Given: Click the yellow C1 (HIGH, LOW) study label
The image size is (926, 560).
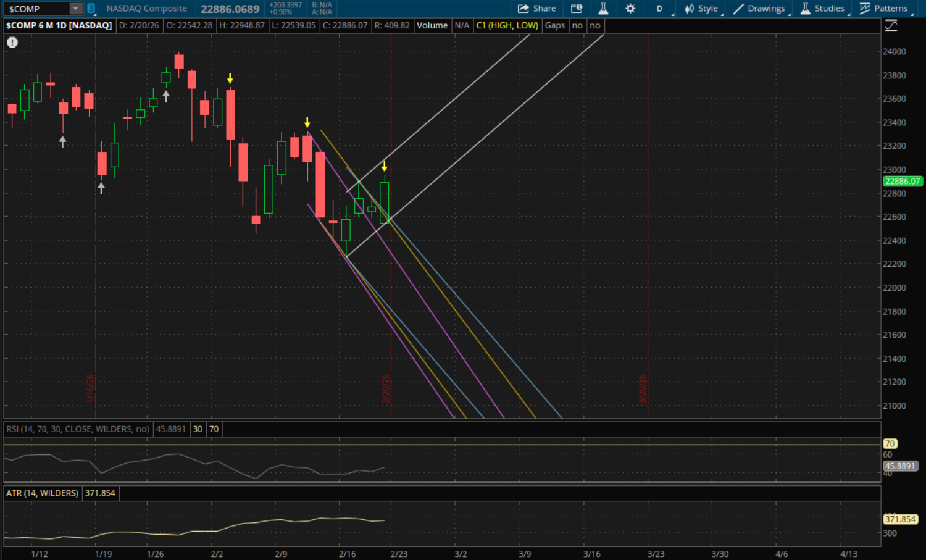Looking at the screenshot, I should pos(507,25).
